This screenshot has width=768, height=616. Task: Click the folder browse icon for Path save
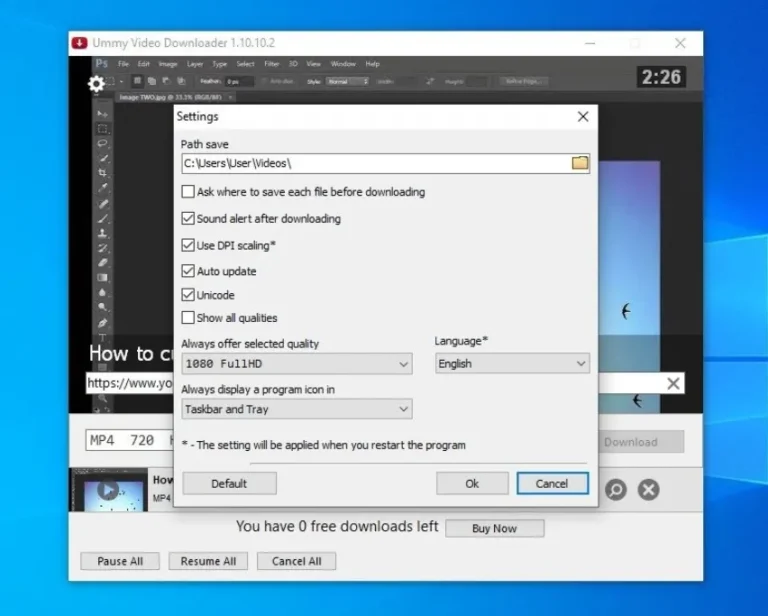coord(580,163)
